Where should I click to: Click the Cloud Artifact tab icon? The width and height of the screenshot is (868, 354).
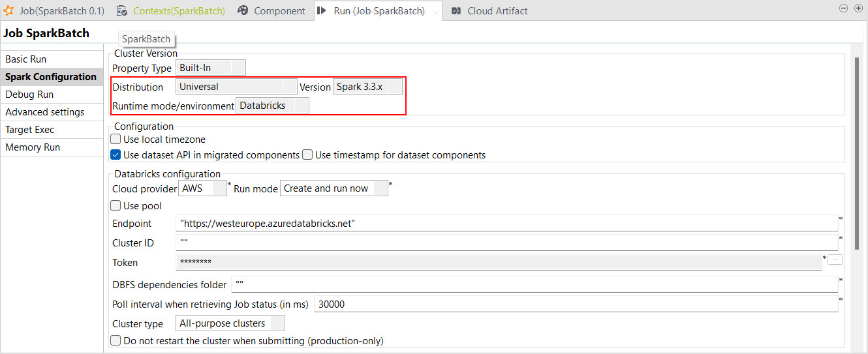[x=456, y=11]
